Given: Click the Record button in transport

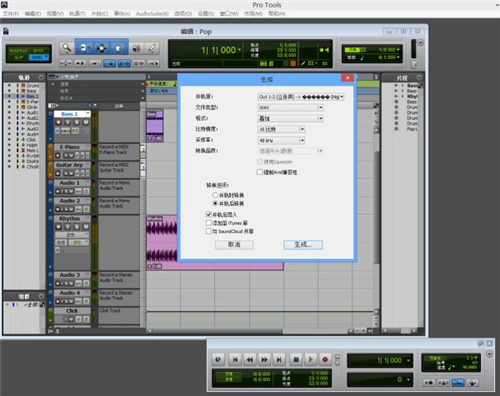Looking at the screenshot, I should [x=325, y=359].
